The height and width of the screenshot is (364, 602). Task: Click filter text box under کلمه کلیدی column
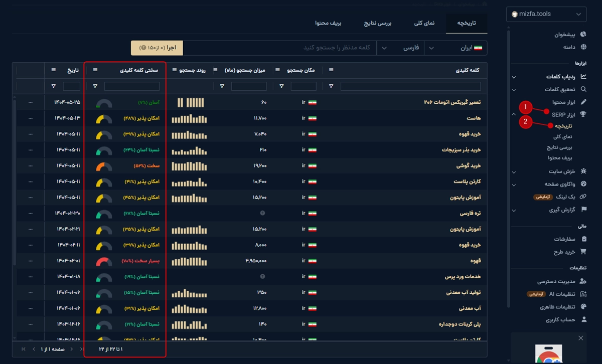(x=410, y=86)
